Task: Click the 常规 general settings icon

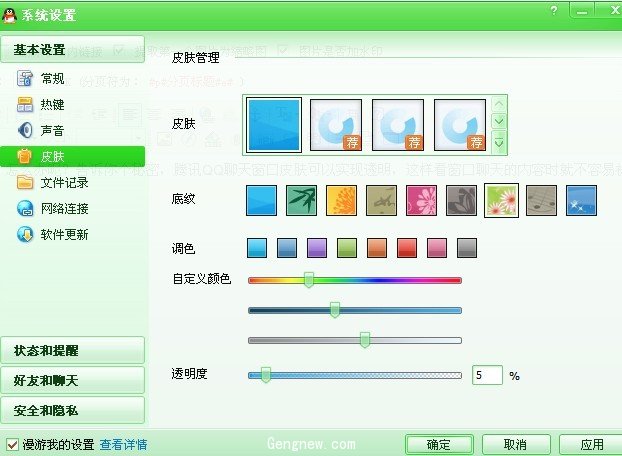Action: coord(26,78)
